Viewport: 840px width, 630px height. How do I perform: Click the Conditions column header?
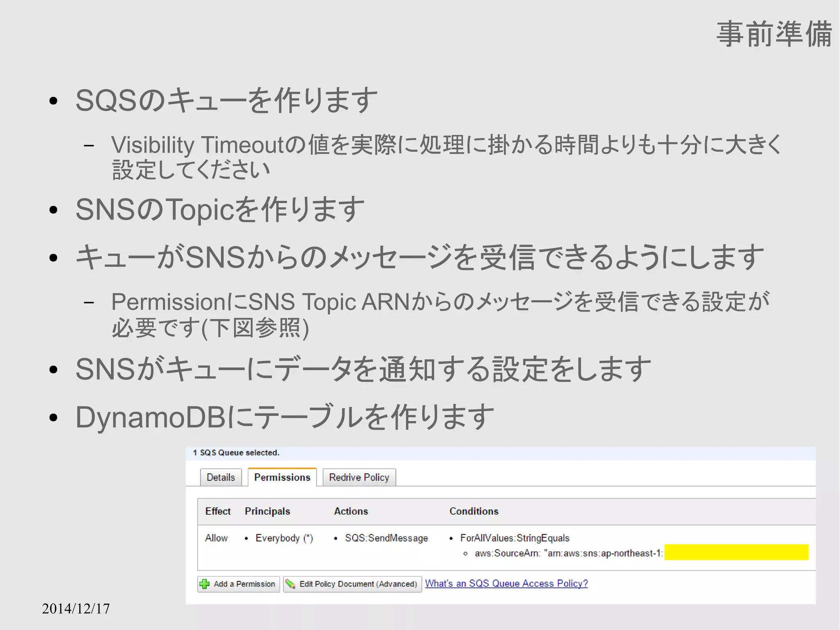(x=474, y=511)
